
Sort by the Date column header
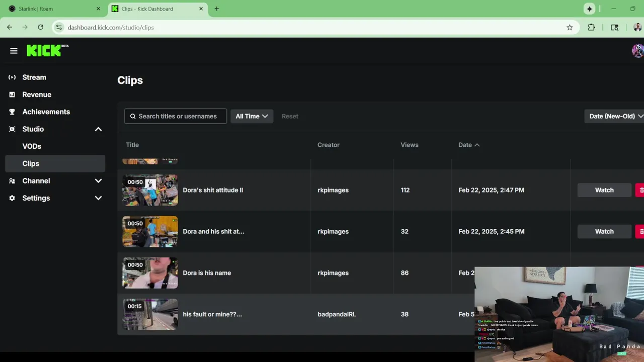coord(469,145)
